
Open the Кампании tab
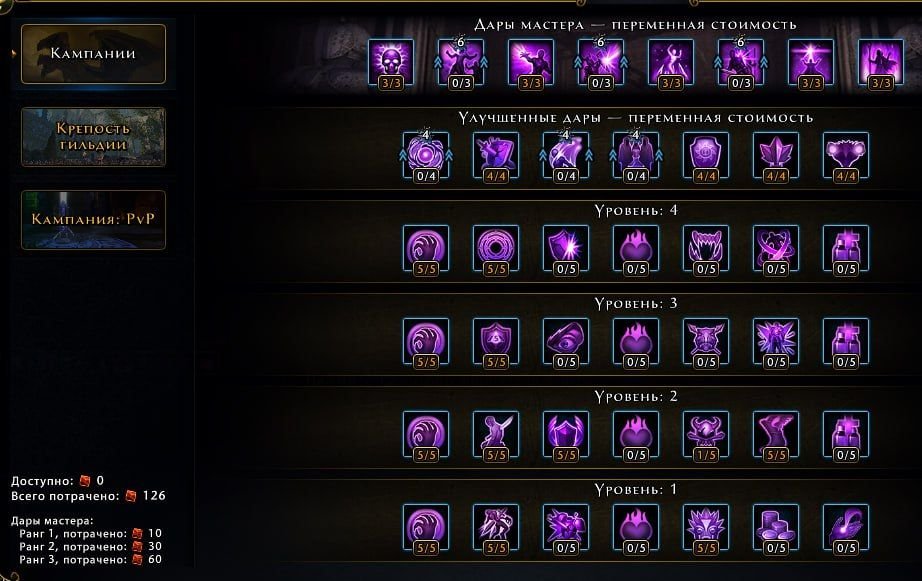pos(93,54)
